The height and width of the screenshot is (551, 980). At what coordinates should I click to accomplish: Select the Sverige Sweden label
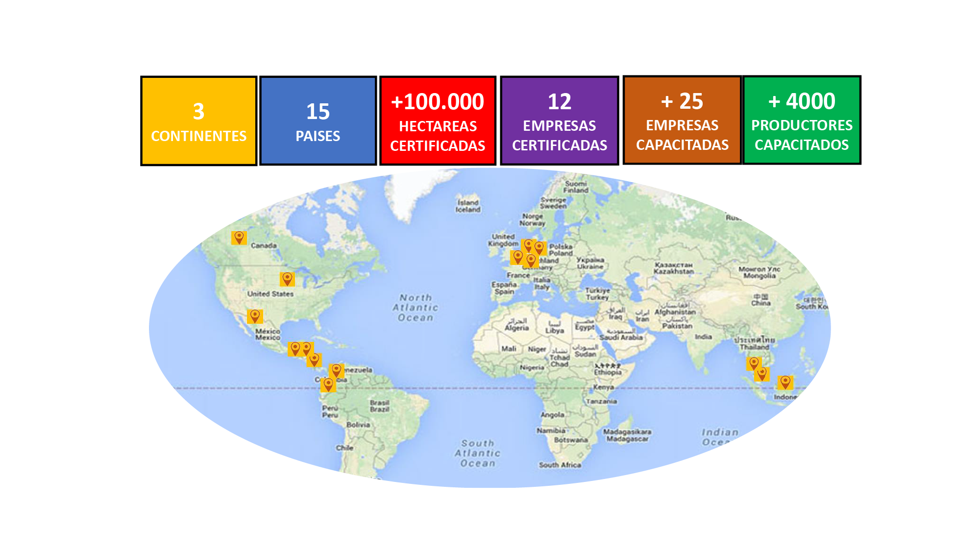(x=553, y=203)
